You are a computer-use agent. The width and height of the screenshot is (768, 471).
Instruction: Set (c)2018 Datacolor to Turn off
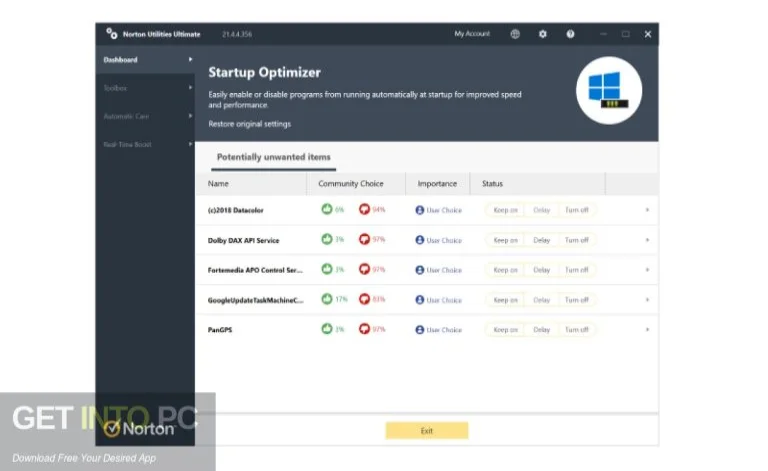point(576,210)
